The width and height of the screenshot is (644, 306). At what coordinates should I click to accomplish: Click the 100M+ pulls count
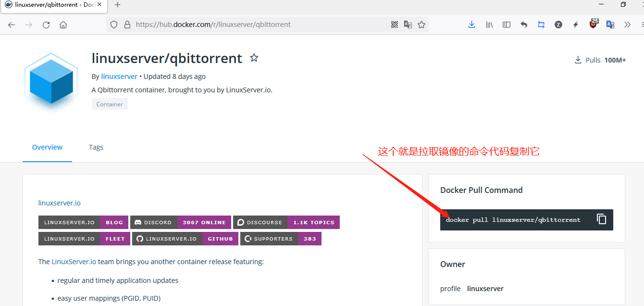615,60
